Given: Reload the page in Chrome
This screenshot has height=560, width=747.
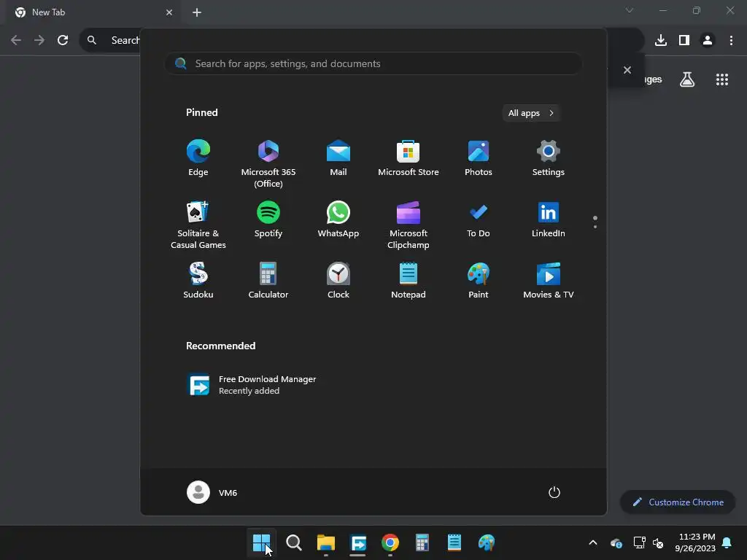Looking at the screenshot, I should [x=63, y=41].
